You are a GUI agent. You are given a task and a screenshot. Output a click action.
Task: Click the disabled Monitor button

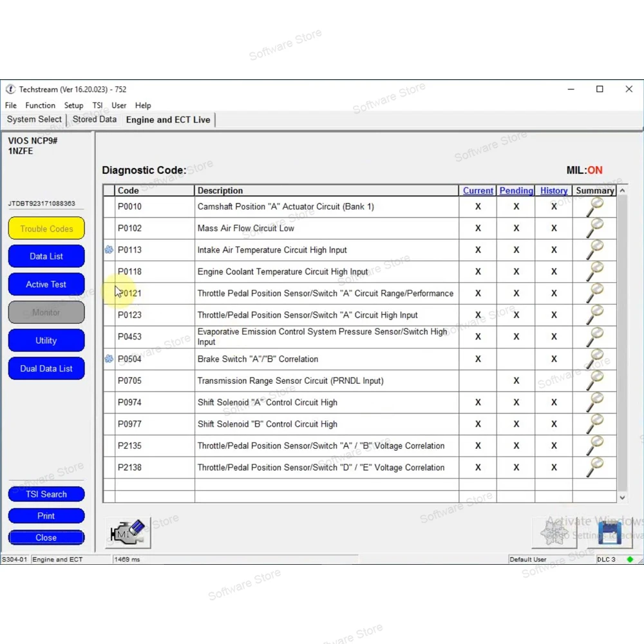click(46, 312)
